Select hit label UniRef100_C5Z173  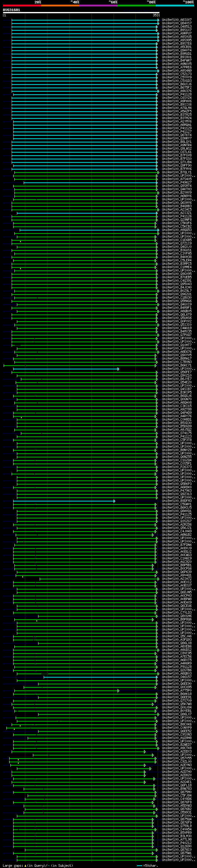[x=177, y=74]
